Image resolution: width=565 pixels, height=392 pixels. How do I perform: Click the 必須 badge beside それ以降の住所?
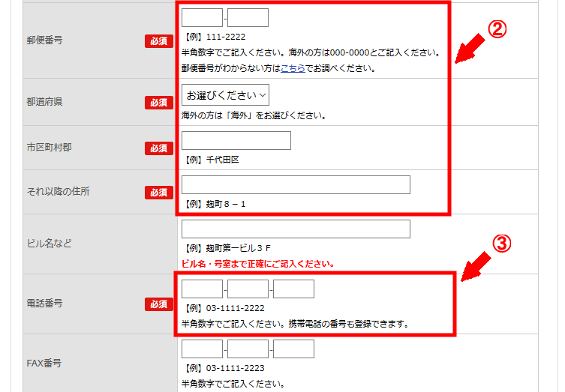159,193
